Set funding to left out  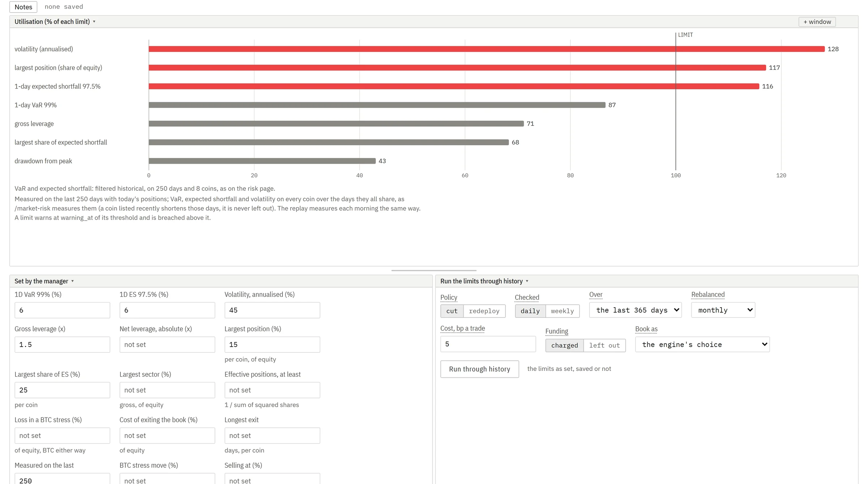[604, 345]
